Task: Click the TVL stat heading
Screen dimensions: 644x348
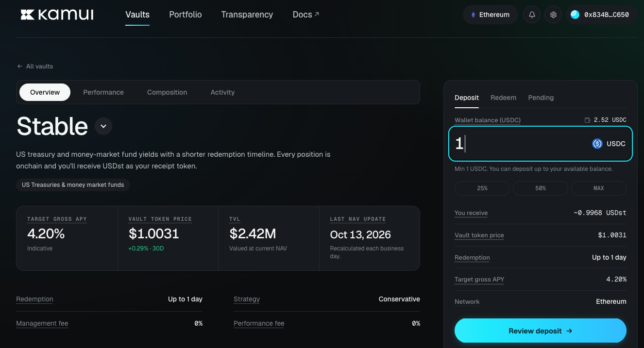Action: click(235, 219)
